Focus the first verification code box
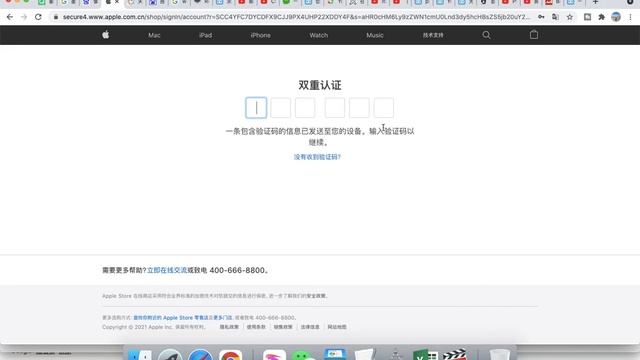Image resolution: width=640 pixels, height=360 pixels. (256, 108)
